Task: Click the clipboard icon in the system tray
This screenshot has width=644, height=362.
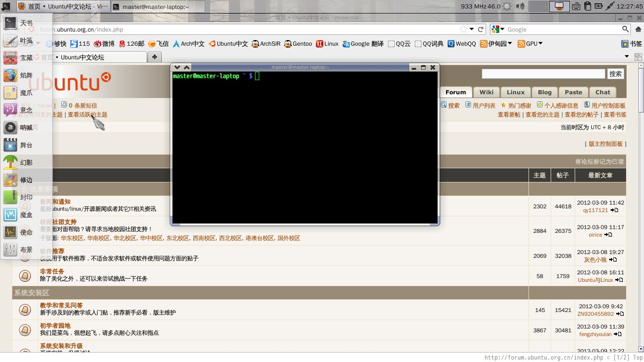Action: pyautogui.click(x=587, y=7)
